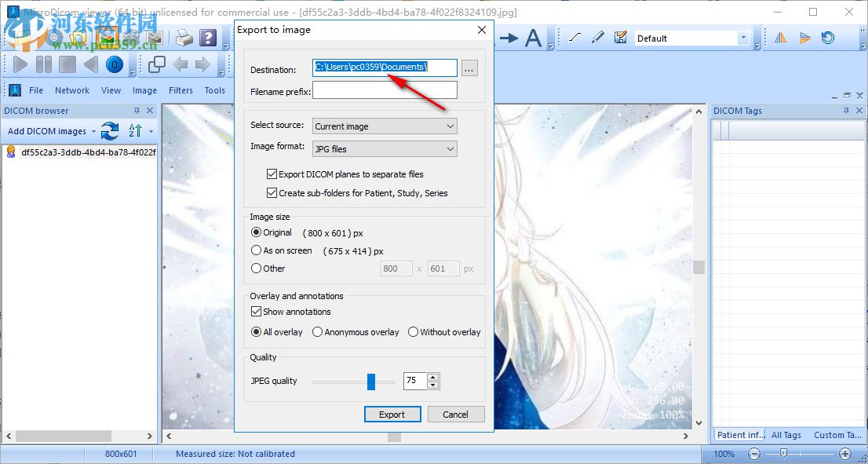Select the Other image size option
Image resolution: width=868 pixels, height=464 pixels.
pos(256,268)
